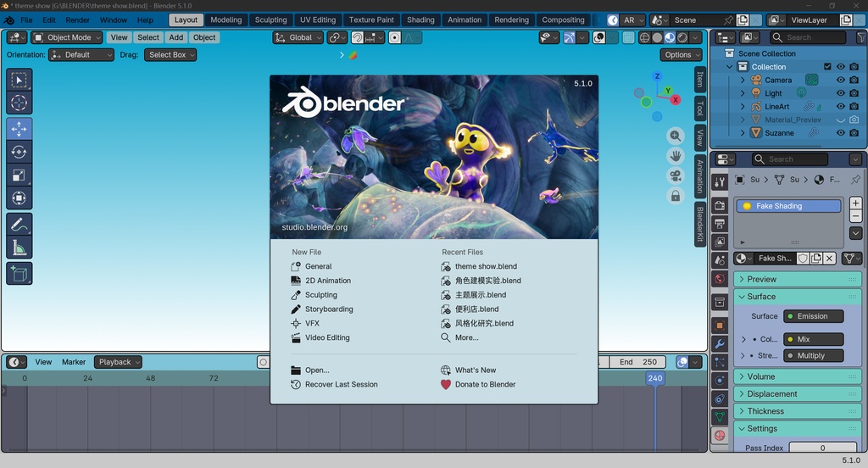Viewport: 868px width, 468px height.
Task: Select the Rotate tool
Action: pyautogui.click(x=19, y=152)
